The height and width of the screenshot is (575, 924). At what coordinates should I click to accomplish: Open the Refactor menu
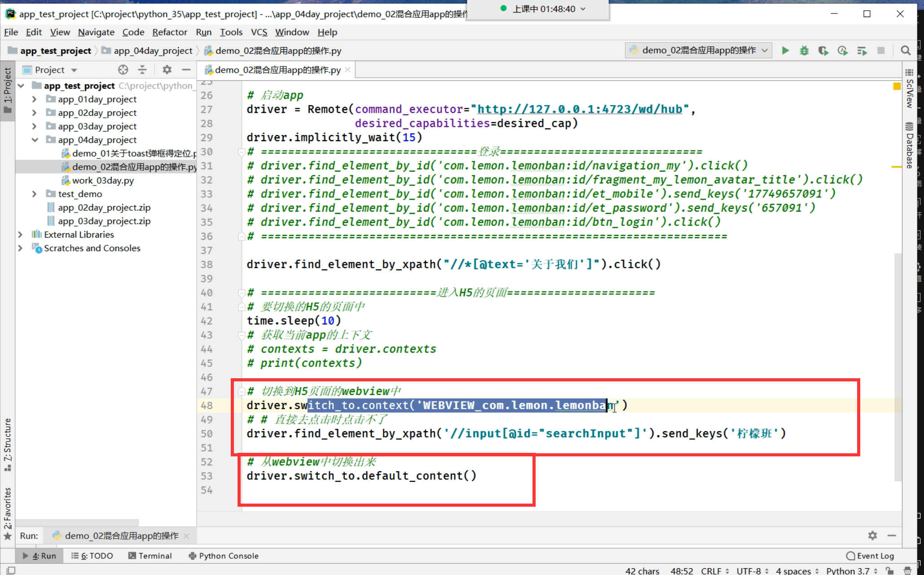coord(169,32)
